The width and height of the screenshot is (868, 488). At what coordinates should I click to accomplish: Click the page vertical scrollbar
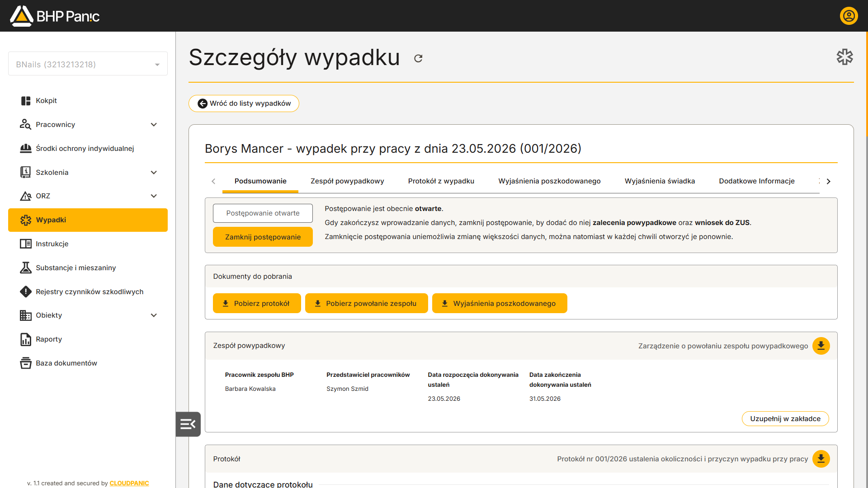pos(866,84)
